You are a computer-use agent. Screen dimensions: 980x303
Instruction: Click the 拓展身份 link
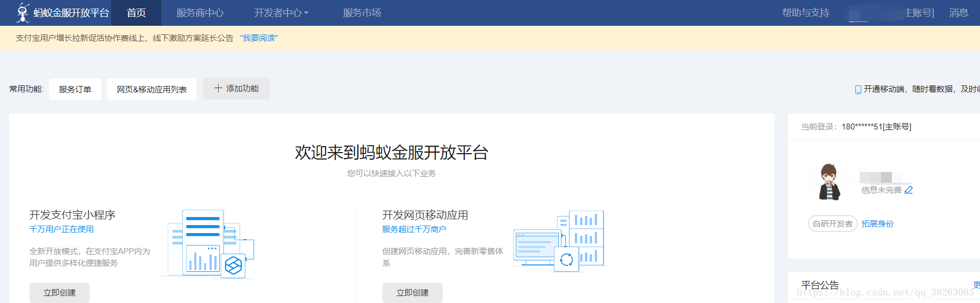877,224
